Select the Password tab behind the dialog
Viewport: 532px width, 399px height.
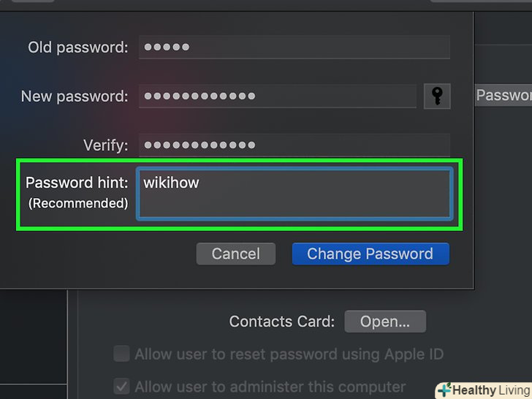[x=503, y=95]
